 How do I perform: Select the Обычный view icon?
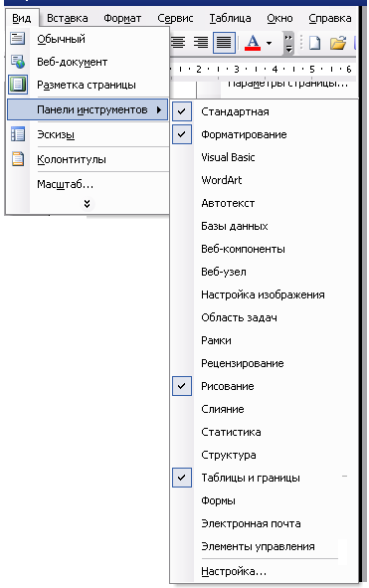click(17, 39)
